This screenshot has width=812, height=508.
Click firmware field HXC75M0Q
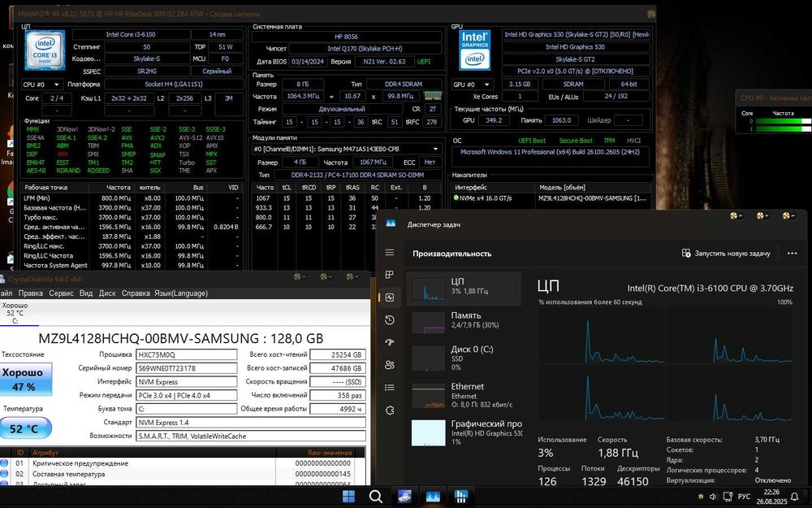187,354
